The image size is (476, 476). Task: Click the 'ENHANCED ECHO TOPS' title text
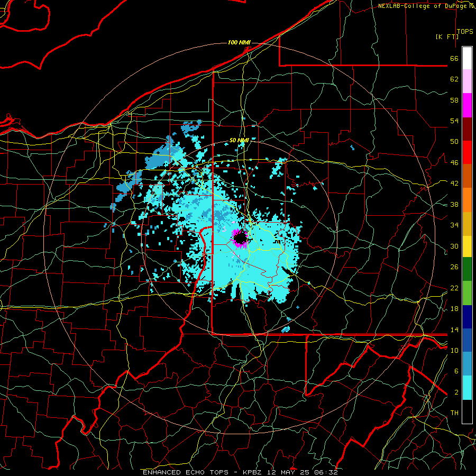click(x=186, y=472)
